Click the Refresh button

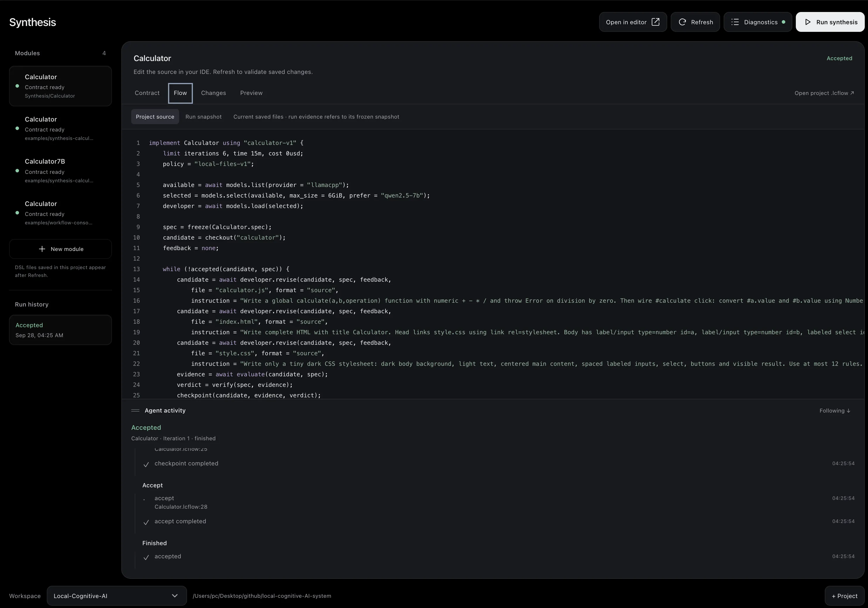695,22
